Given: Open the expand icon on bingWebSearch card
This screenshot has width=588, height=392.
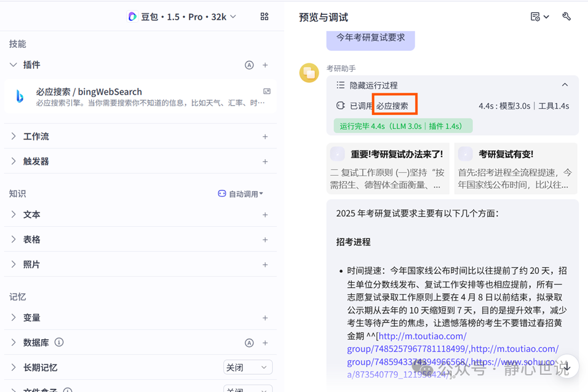Looking at the screenshot, I should click(x=267, y=90).
